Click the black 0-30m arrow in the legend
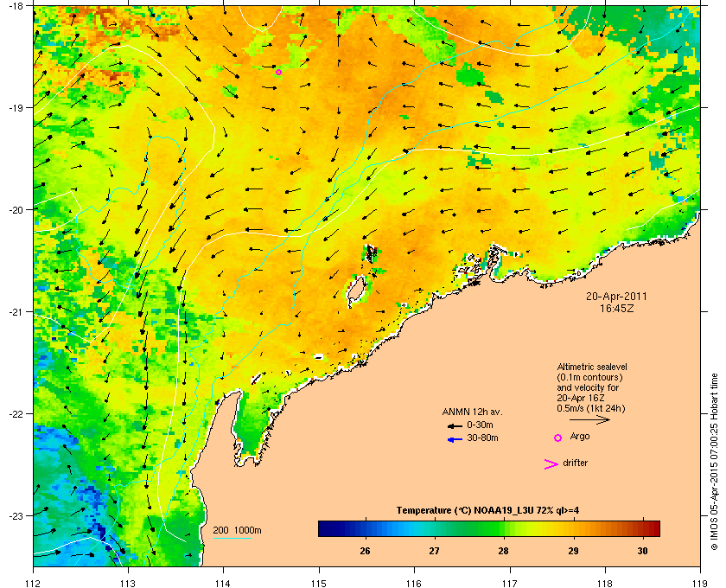The height and width of the screenshot is (588, 726). click(x=455, y=425)
